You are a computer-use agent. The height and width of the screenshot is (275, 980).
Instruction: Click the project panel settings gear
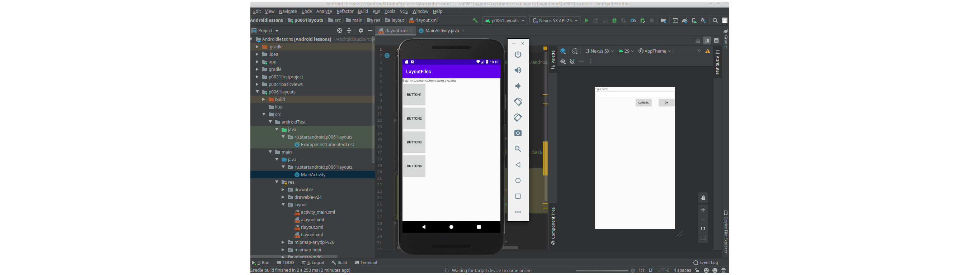[x=361, y=31]
